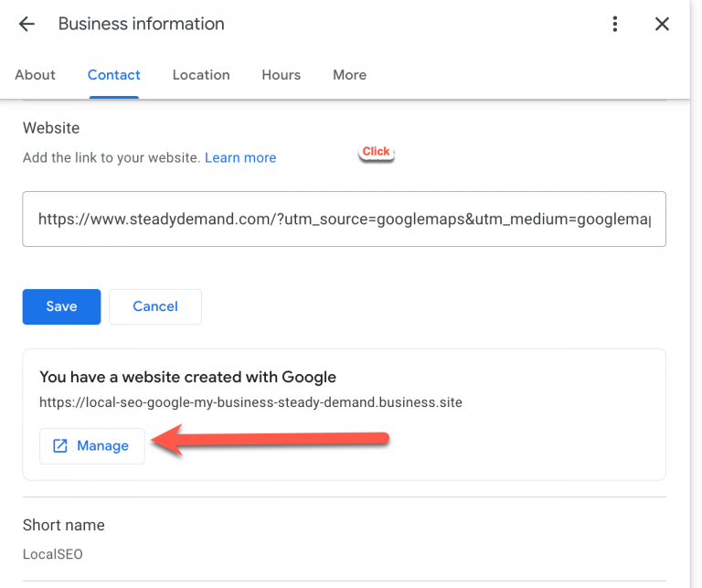Click the external link icon beside Manage
Screen dimensions: 702x588
tap(60, 446)
